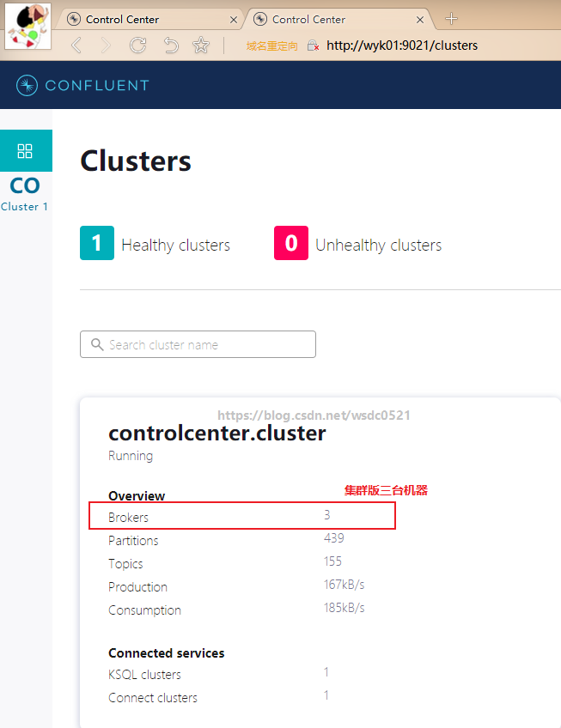Viewport: 561px width, 728px height.
Task: Click the broken lock icon in address bar
Action: pyautogui.click(x=311, y=45)
